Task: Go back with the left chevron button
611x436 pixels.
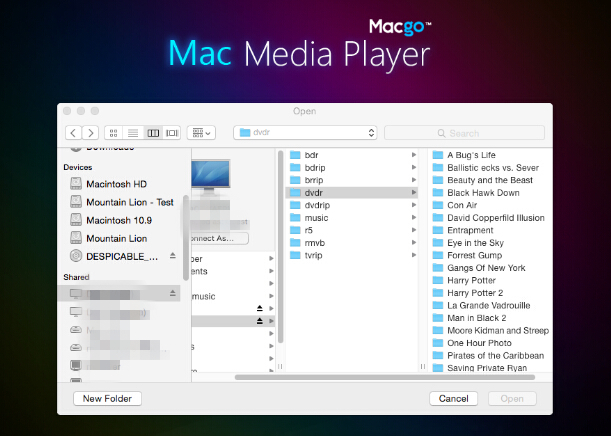Action: [x=73, y=133]
